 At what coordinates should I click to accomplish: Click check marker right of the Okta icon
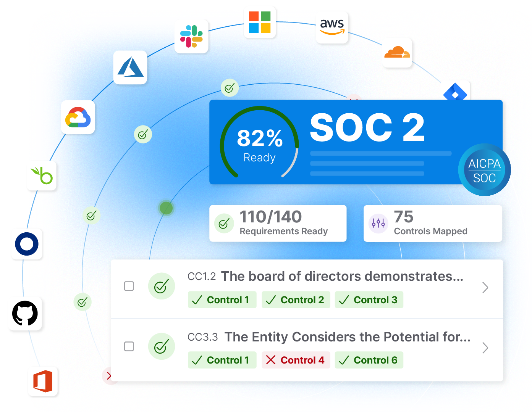point(91,216)
